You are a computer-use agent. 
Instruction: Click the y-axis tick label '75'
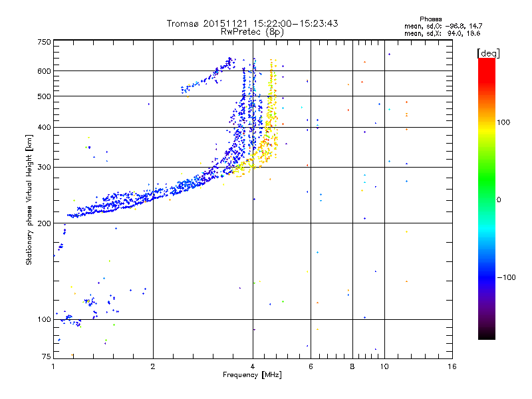[47, 356]
